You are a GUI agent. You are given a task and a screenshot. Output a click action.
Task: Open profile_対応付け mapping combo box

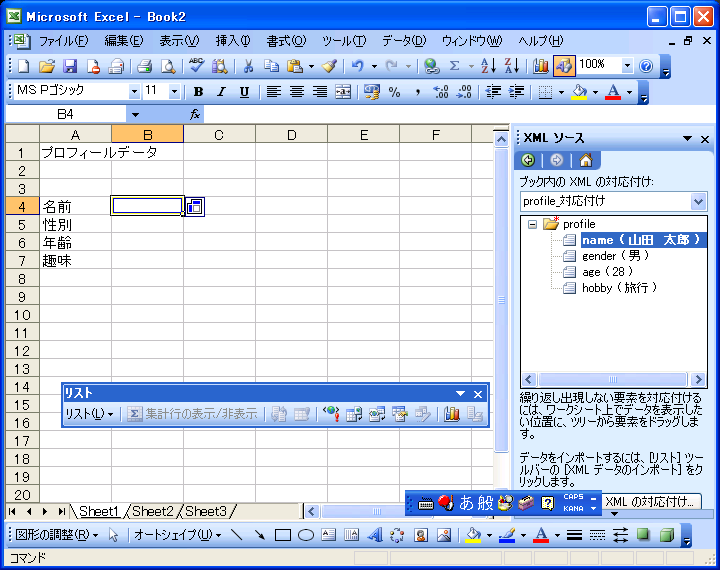[x=613, y=201]
